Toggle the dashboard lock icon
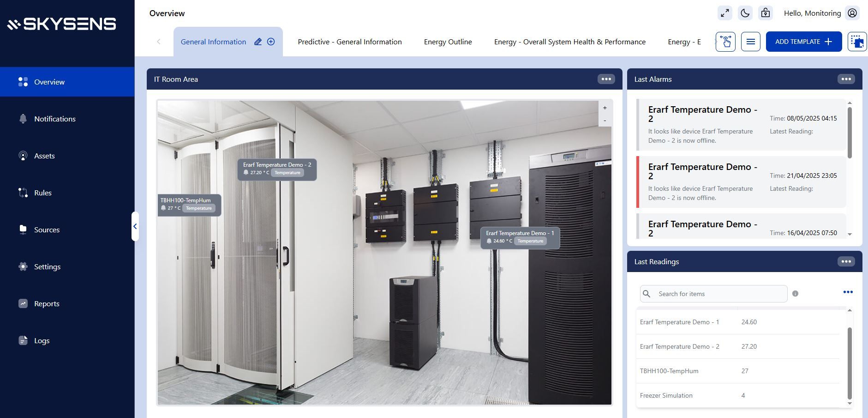 [x=765, y=13]
